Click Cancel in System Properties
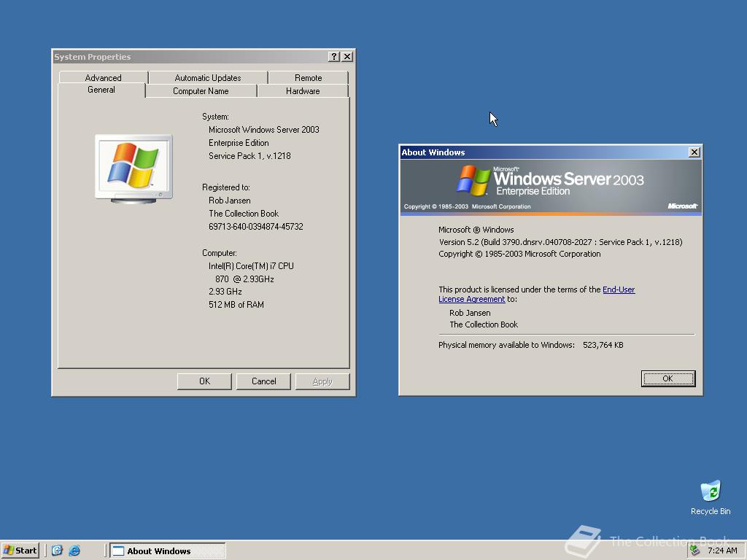The height and width of the screenshot is (560, 747). pyautogui.click(x=263, y=381)
